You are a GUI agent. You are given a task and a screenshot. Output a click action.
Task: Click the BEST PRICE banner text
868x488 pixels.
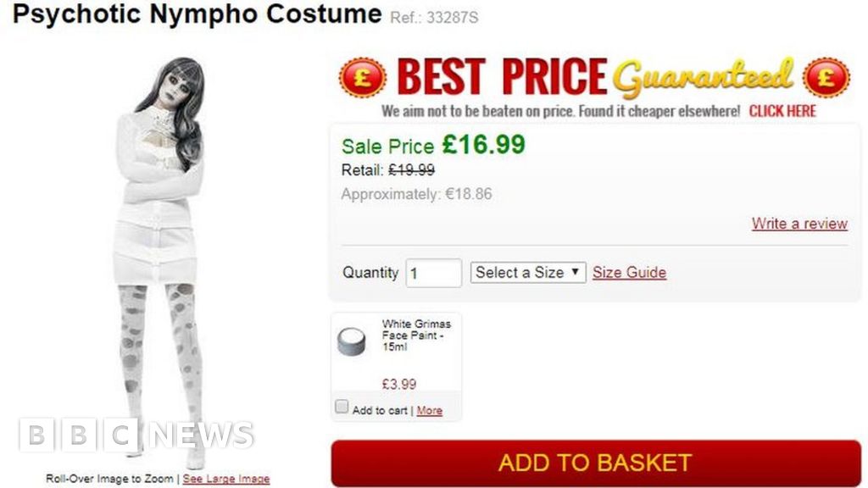[502, 78]
